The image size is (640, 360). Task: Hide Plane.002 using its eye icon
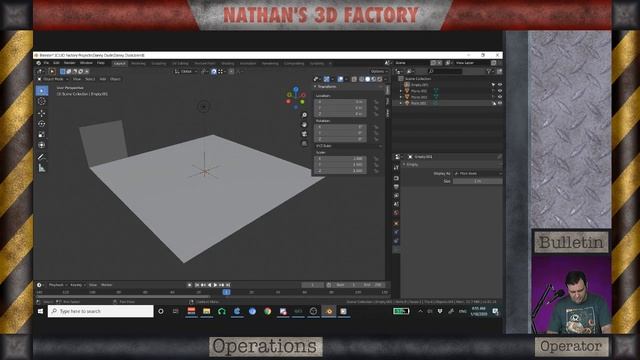pyautogui.click(x=500, y=97)
